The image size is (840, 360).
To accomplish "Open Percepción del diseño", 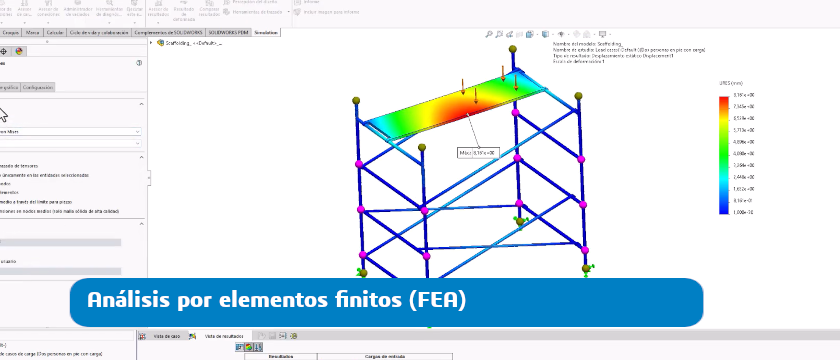I will click(x=251, y=2).
